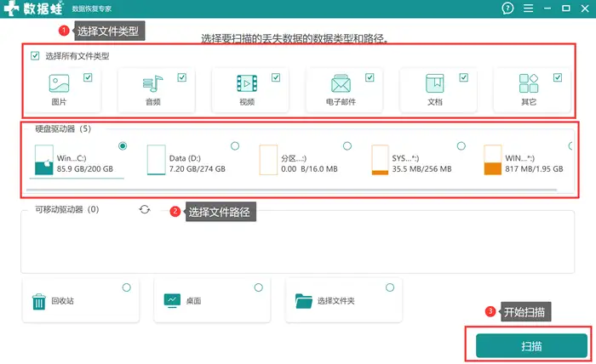Image resolution: width=596 pixels, height=364 pixels.
Task: Click the 数据恢复专家 title text
Action: pyautogui.click(x=92, y=9)
